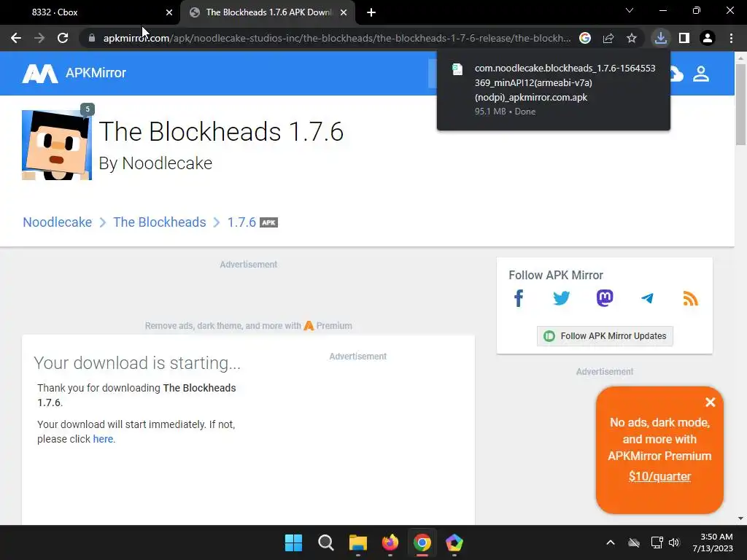Open the downloaded apk file entry
This screenshot has width=747, height=560.
[x=554, y=90]
